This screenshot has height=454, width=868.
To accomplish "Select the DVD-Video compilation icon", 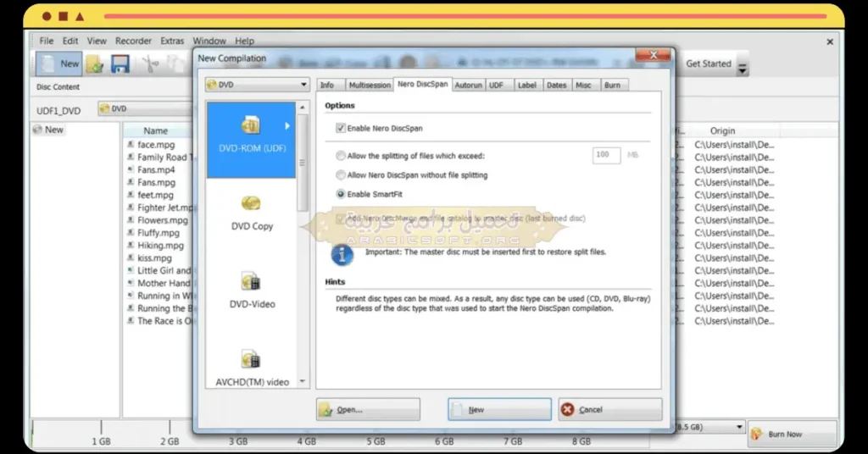I will tap(251, 281).
